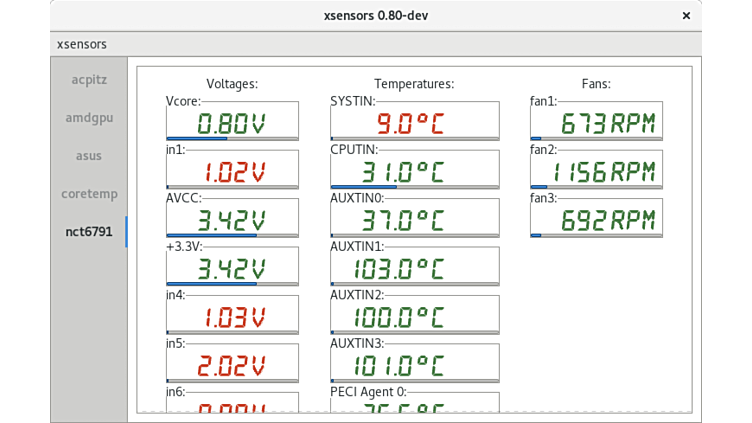Click the AUXTIN0 37.0°C temperature display
Image resolution: width=752 pixels, height=423 pixels.
[414, 220]
